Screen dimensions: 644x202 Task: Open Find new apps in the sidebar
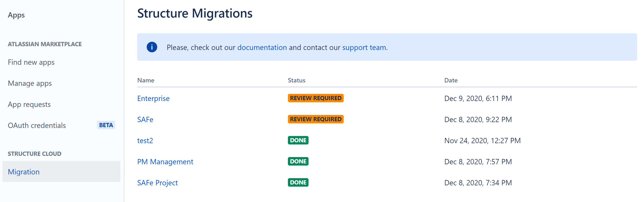pos(31,62)
